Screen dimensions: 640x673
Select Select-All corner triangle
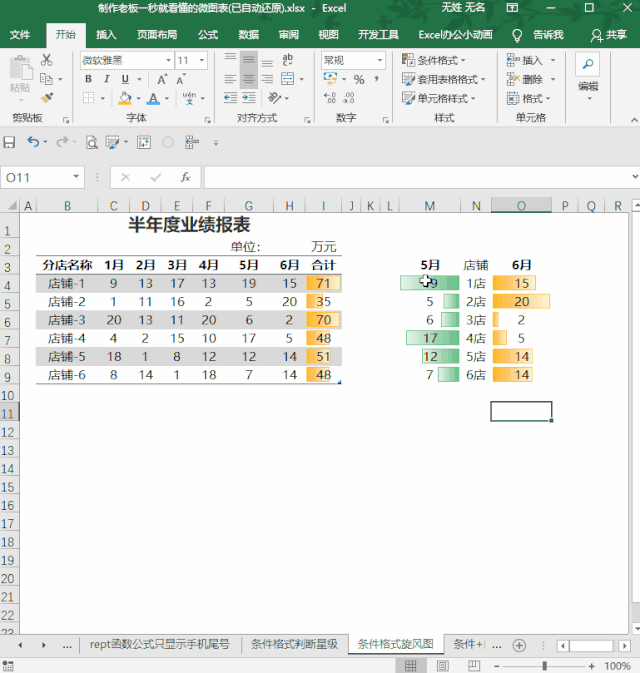tap(11, 206)
